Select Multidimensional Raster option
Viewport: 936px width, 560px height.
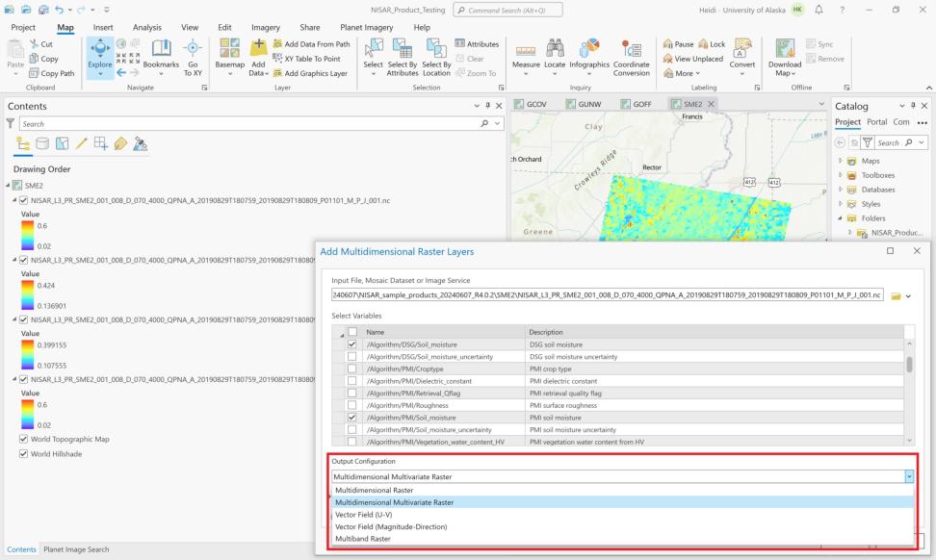623,490
